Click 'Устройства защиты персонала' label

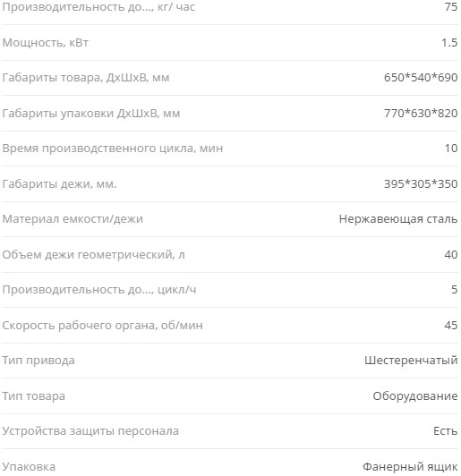[90, 431]
